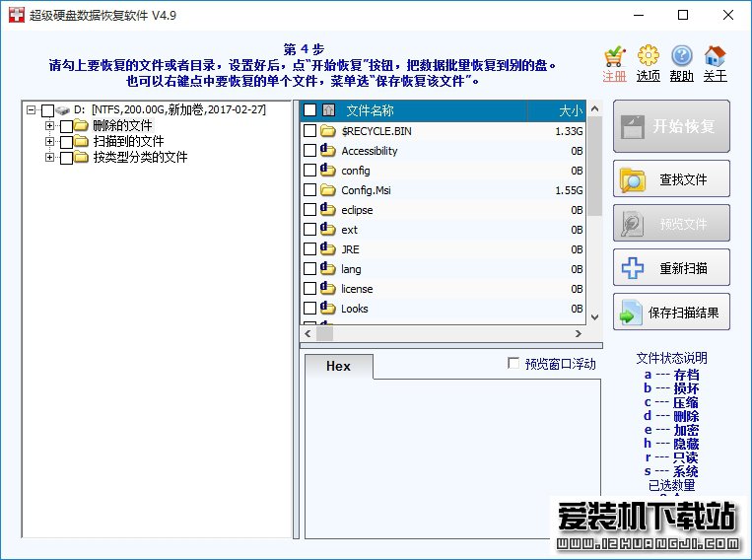The image size is (752, 560).
Task: Collapse the D: drive tree node
Action: pos(32,109)
